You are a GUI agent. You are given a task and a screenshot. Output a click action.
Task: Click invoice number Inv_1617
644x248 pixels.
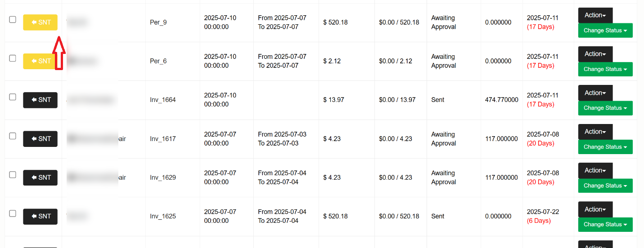click(x=162, y=139)
